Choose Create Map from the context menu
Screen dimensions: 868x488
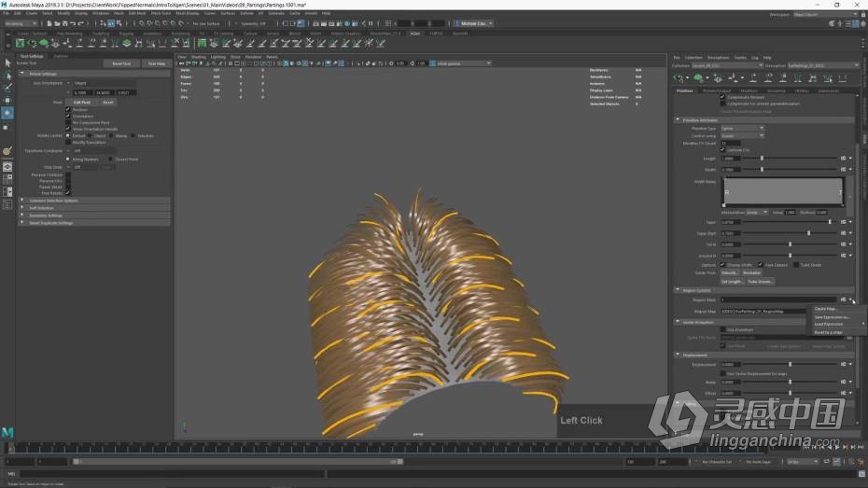click(826, 309)
